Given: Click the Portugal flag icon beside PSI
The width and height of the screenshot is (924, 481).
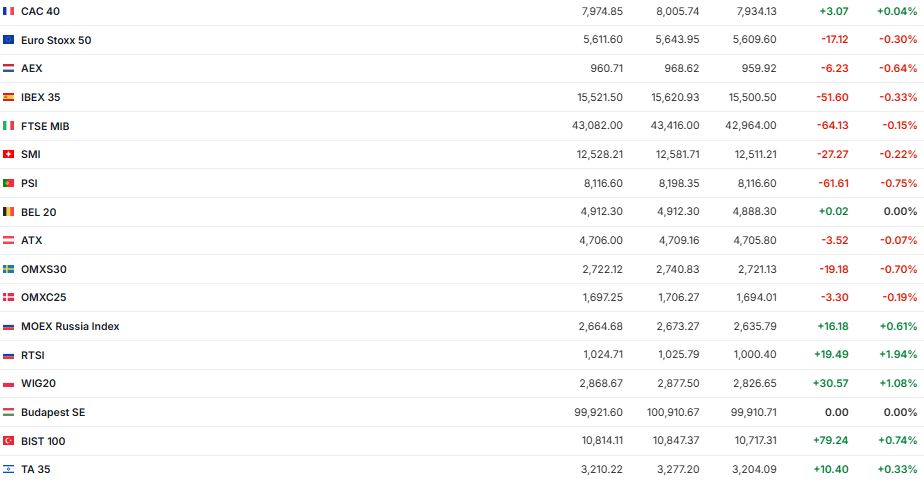Looking at the screenshot, I should 9,183.
